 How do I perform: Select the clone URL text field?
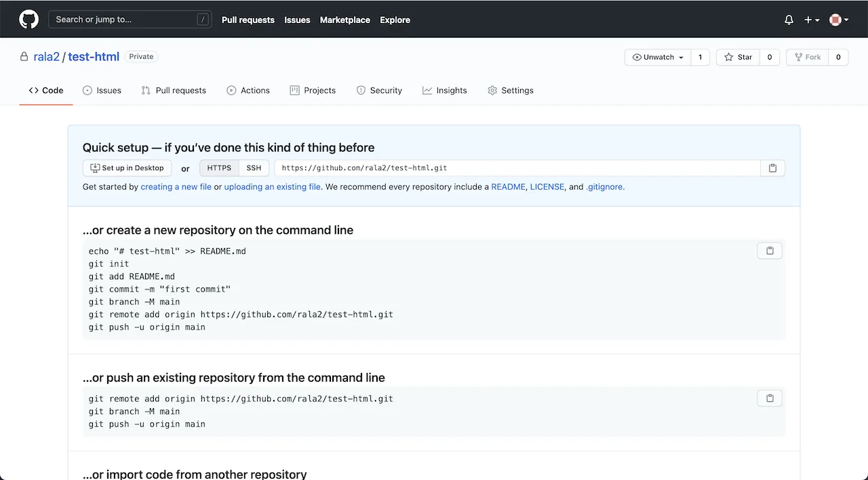pyautogui.click(x=475, y=167)
